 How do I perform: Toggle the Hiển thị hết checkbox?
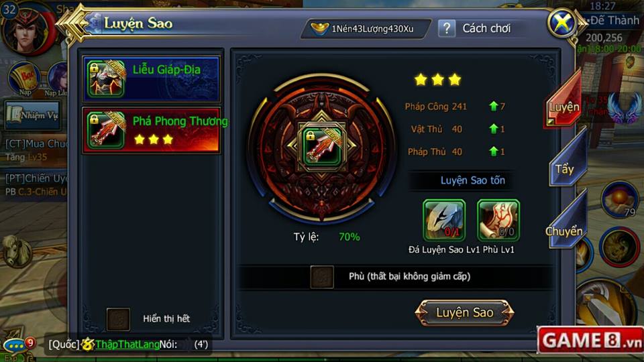point(118,319)
